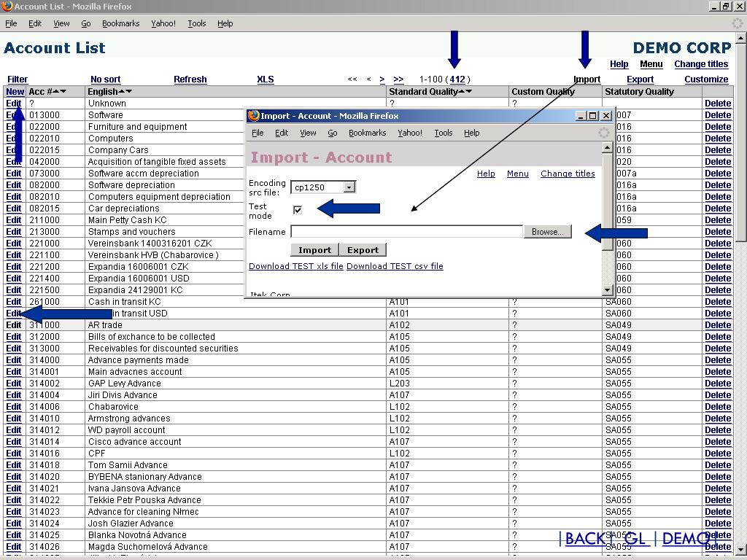Click the Firefox icon in Import window title
The image size is (747, 560).
point(254,115)
